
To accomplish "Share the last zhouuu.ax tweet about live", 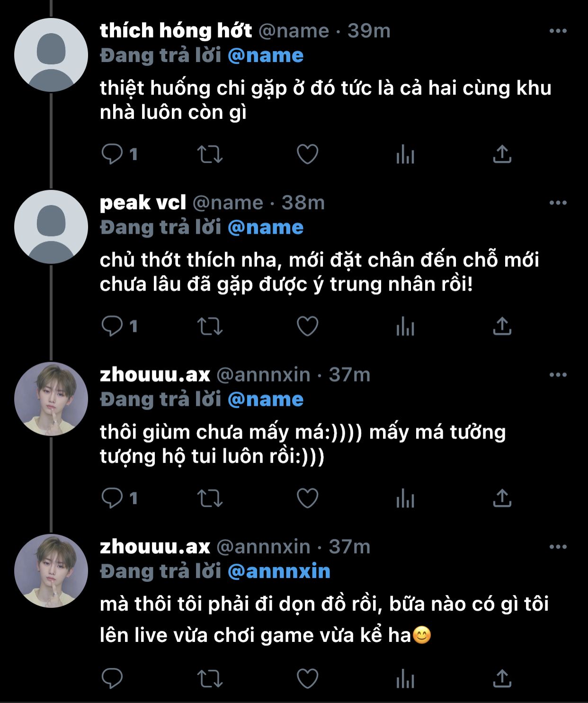I will (x=502, y=679).
